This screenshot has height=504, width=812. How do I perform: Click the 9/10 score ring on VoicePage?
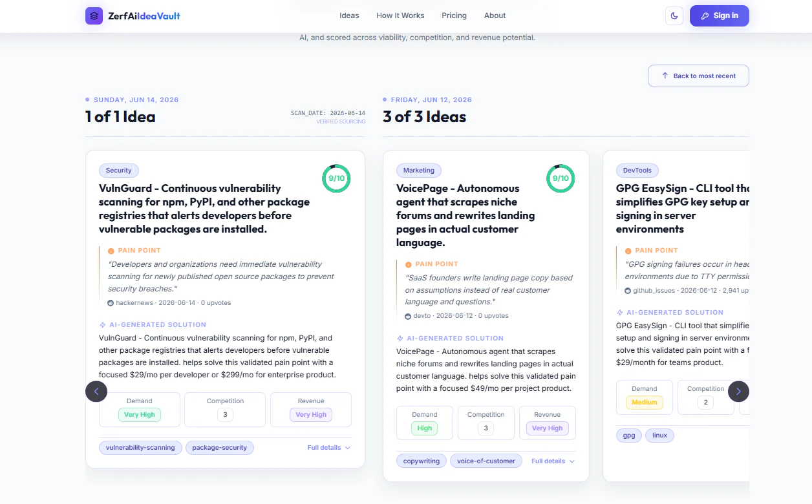(561, 178)
